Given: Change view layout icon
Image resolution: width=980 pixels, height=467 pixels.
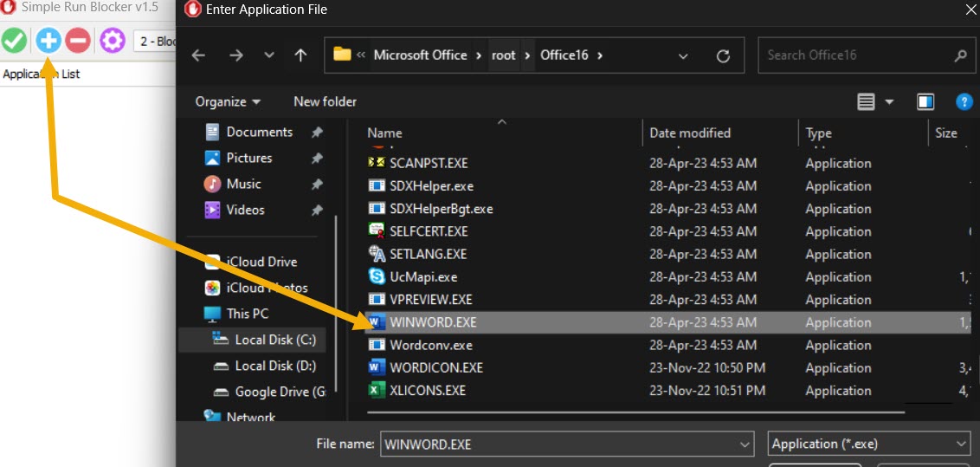Looking at the screenshot, I should 866,101.
